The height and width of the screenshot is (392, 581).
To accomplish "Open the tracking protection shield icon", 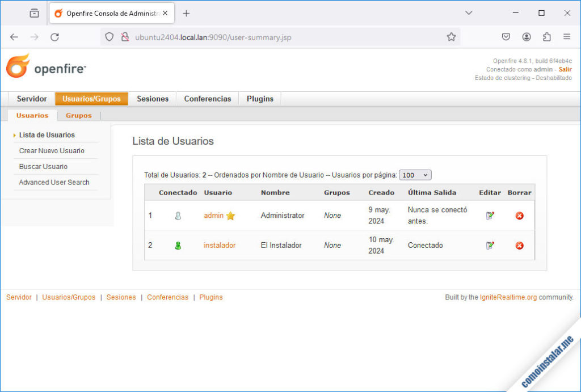I will (109, 37).
